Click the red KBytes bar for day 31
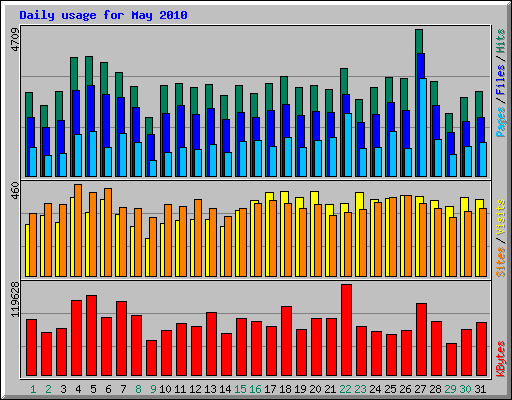The height and width of the screenshot is (400, 512). coord(481,349)
